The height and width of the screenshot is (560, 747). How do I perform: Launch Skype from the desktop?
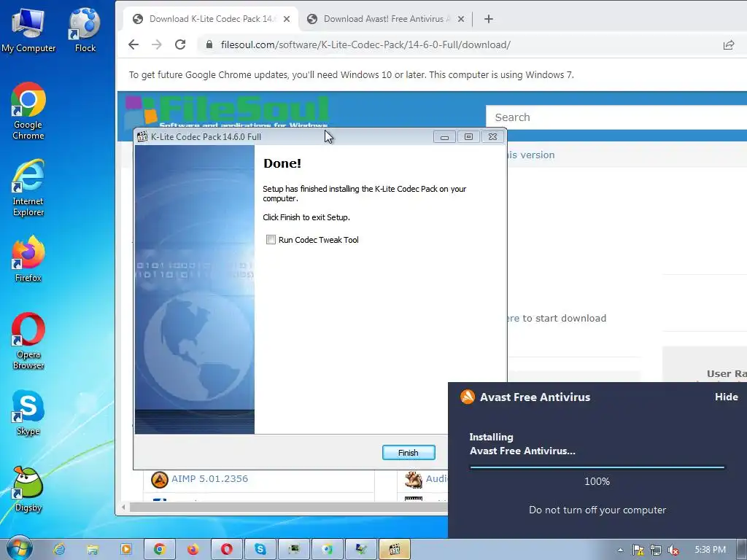28,413
